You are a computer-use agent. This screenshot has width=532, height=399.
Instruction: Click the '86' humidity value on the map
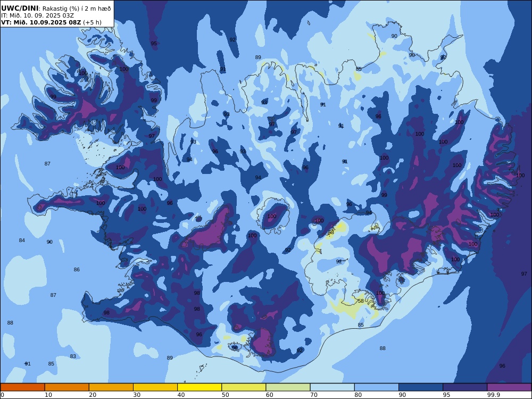point(77,269)
